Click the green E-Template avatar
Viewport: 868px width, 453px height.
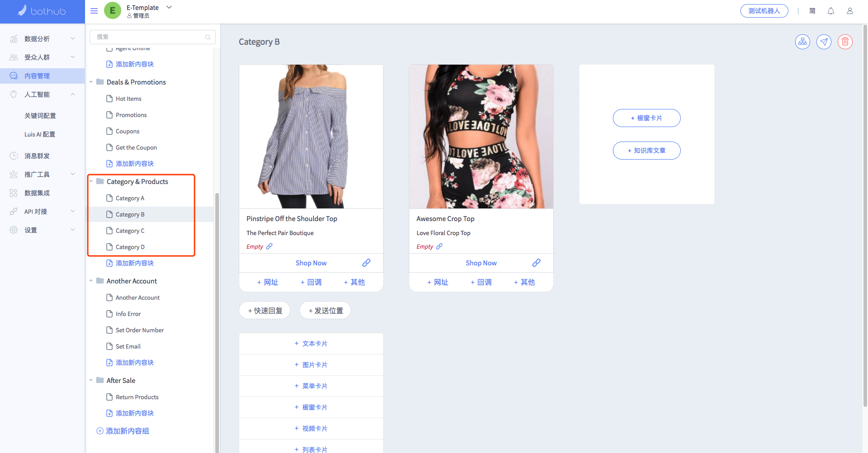(113, 10)
